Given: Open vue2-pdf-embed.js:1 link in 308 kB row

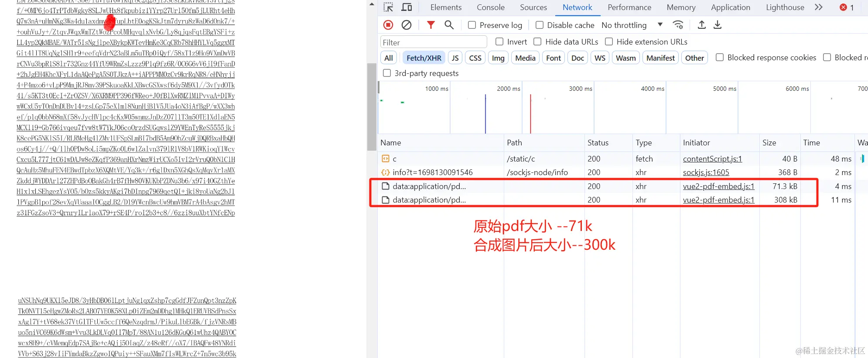Looking at the screenshot, I should click(718, 200).
